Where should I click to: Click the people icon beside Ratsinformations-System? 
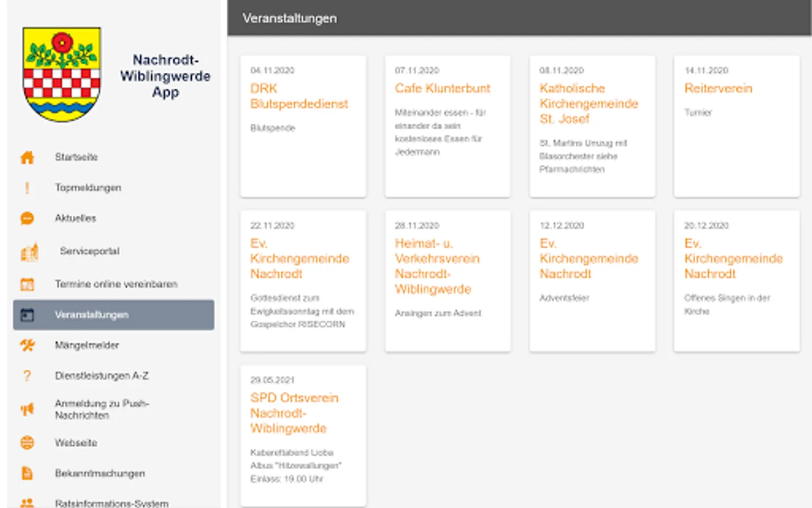tap(27, 502)
